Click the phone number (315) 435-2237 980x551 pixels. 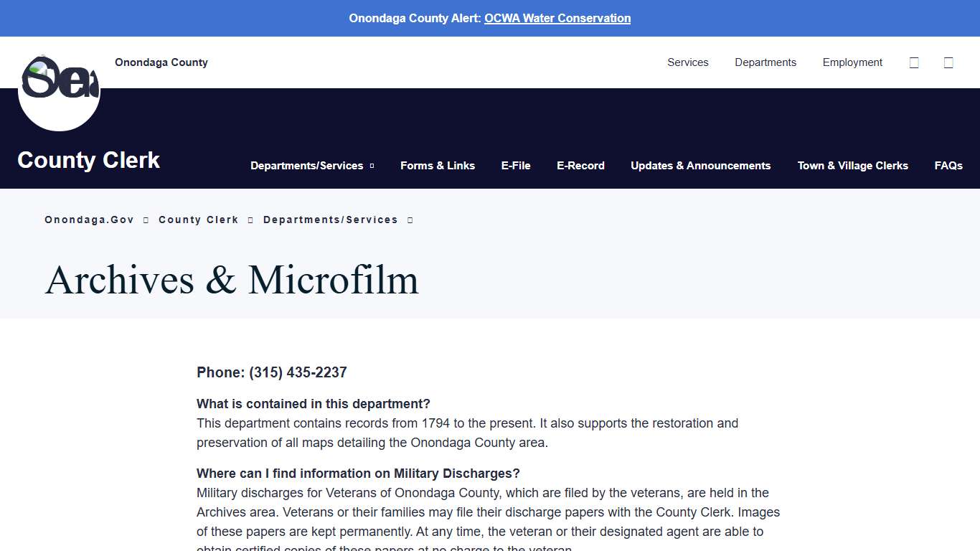298,372
